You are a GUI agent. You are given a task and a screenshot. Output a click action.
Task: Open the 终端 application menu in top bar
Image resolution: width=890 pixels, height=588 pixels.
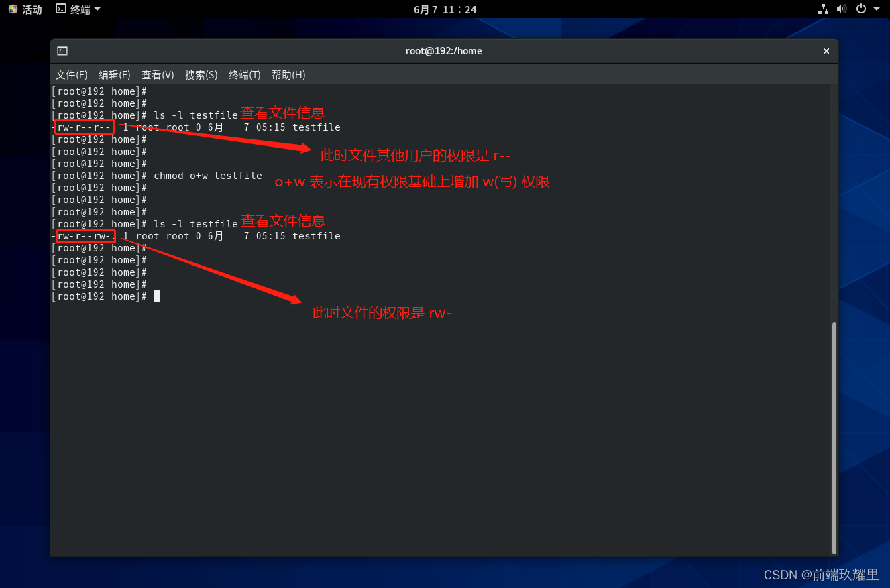click(x=78, y=9)
